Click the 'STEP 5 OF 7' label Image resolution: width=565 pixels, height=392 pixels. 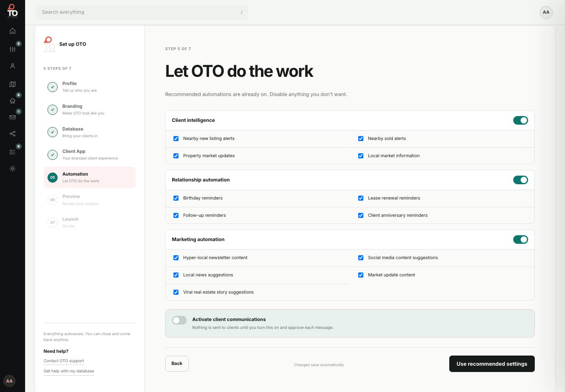[x=178, y=49]
